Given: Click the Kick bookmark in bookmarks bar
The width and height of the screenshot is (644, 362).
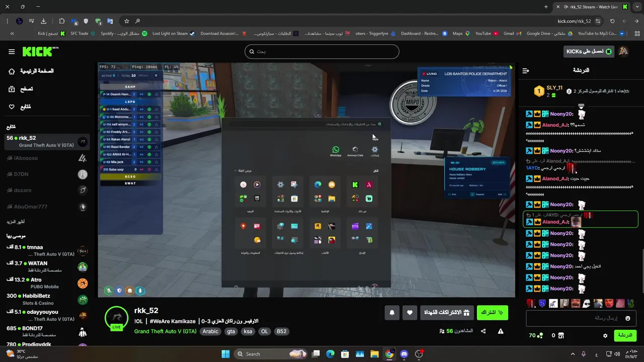Looking at the screenshot, I should [x=52, y=34].
